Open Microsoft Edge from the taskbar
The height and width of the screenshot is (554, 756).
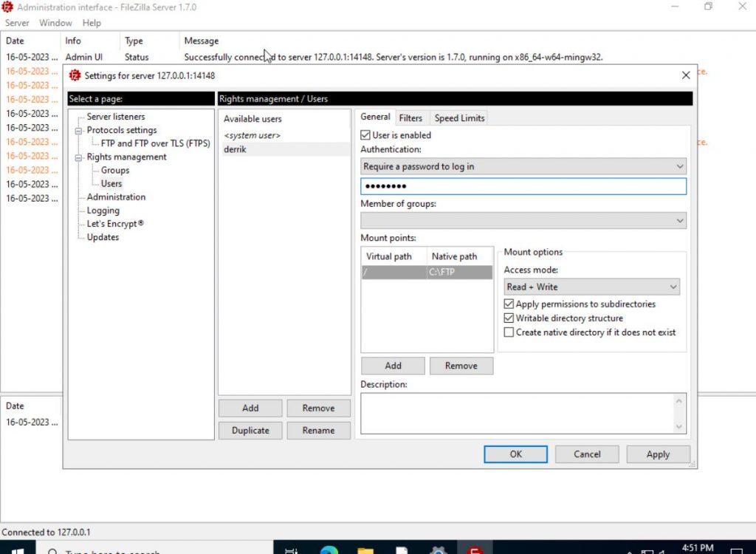point(329,550)
